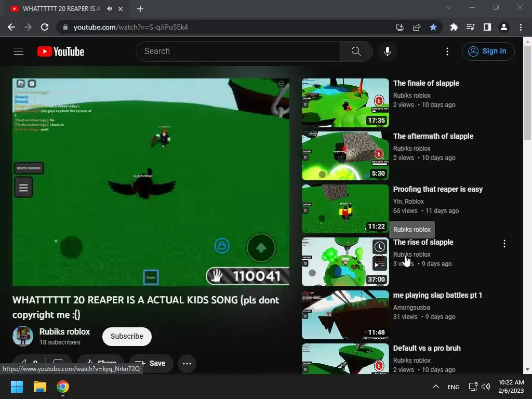Open network status tray icon
532x399 pixels.
pyautogui.click(x=473, y=387)
